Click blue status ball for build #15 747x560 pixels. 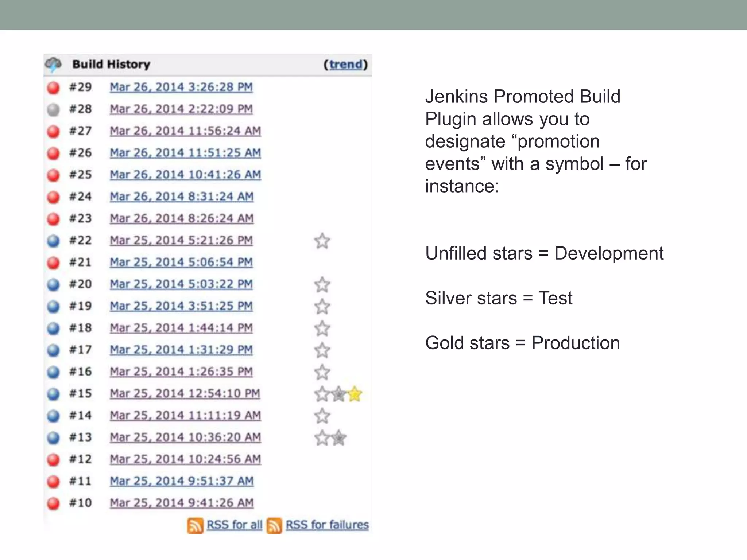(x=53, y=394)
